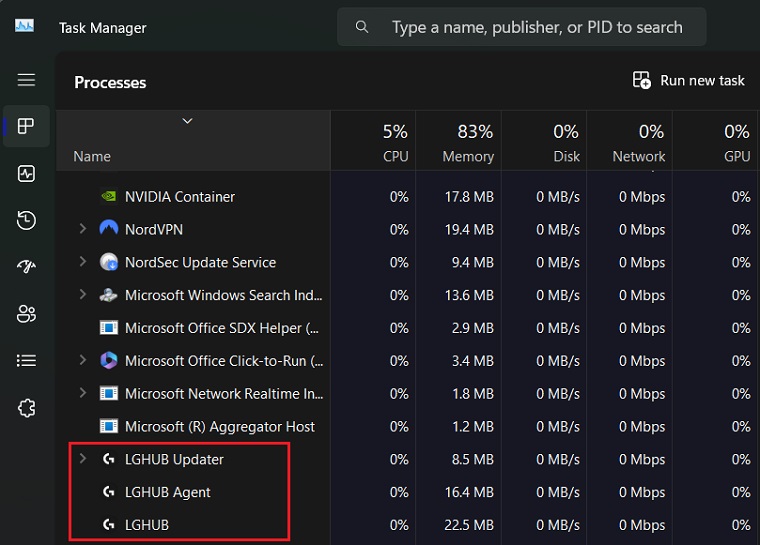Open the Services sidebar icon
Image resolution: width=760 pixels, height=545 pixels.
pos(26,408)
